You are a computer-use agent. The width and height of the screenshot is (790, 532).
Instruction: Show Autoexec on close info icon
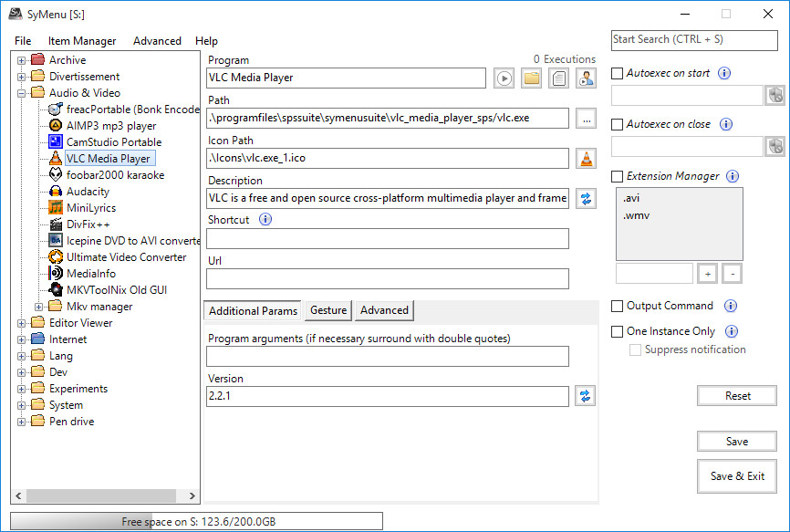tap(725, 124)
